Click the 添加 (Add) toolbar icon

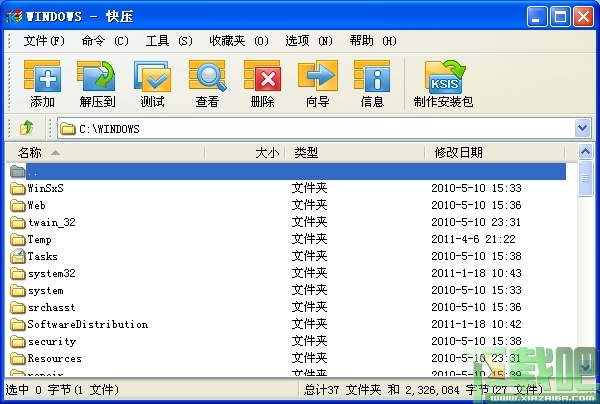click(42, 76)
